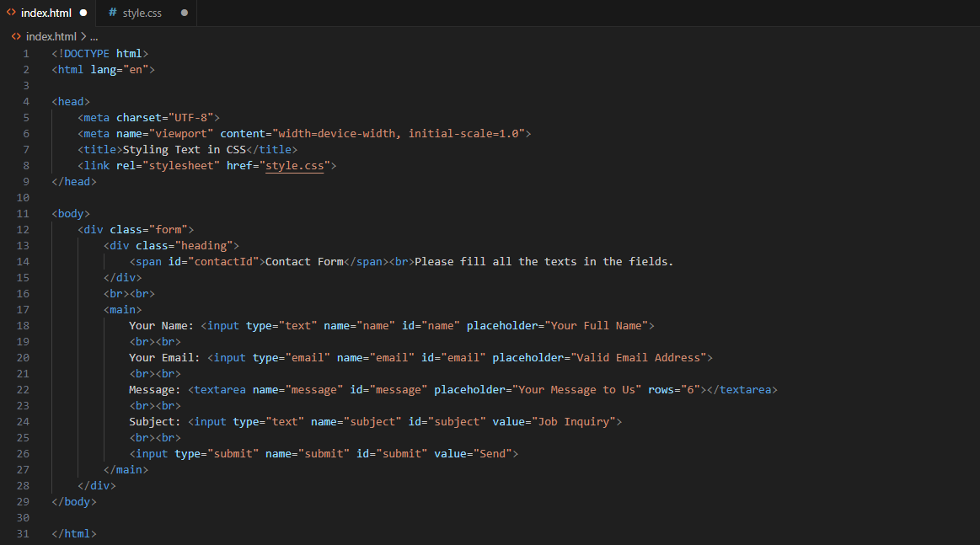Click "Please fill all the texts in the fields."

coord(544,262)
